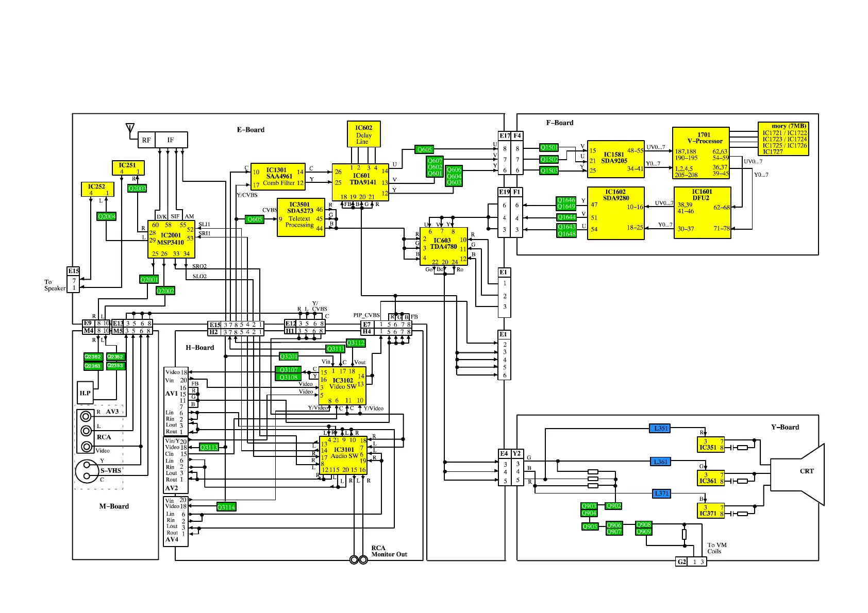Select the IC3102 Video SW block

[342, 386]
